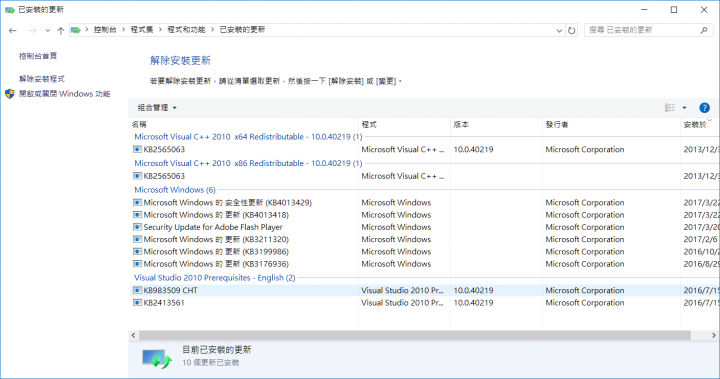Click the installed updates icon in details pane
The width and height of the screenshot is (720, 379).
point(157,359)
